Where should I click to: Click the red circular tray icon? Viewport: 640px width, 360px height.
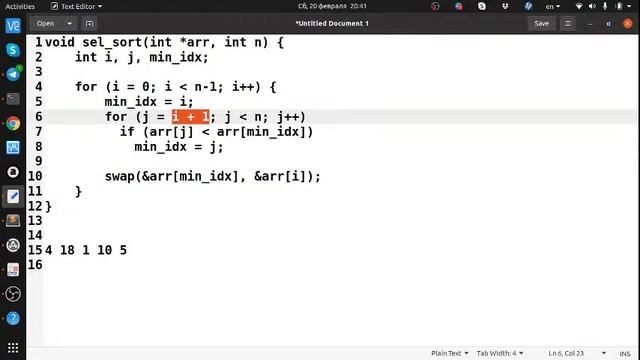435,6
